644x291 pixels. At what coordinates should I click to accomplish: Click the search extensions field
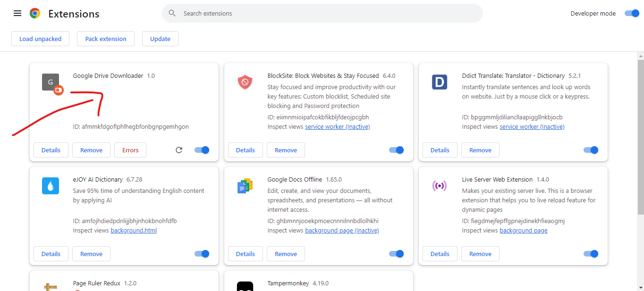point(322,13)
